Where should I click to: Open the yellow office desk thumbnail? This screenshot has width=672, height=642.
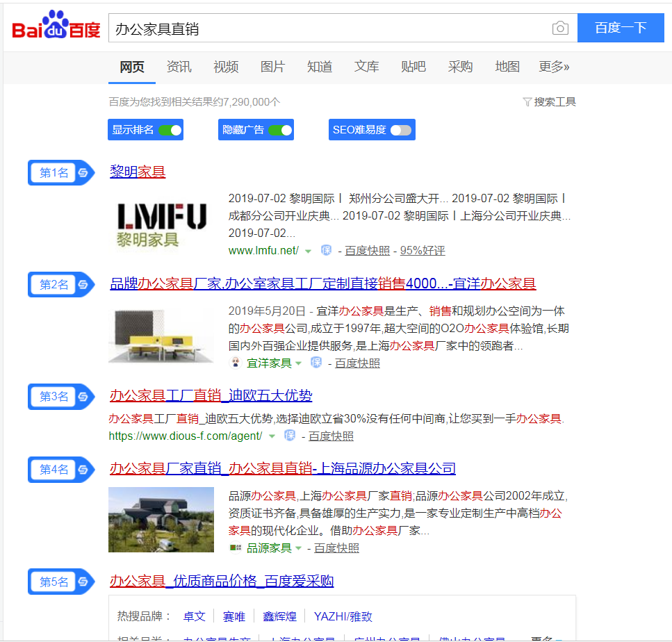click(x=161, y=336)
